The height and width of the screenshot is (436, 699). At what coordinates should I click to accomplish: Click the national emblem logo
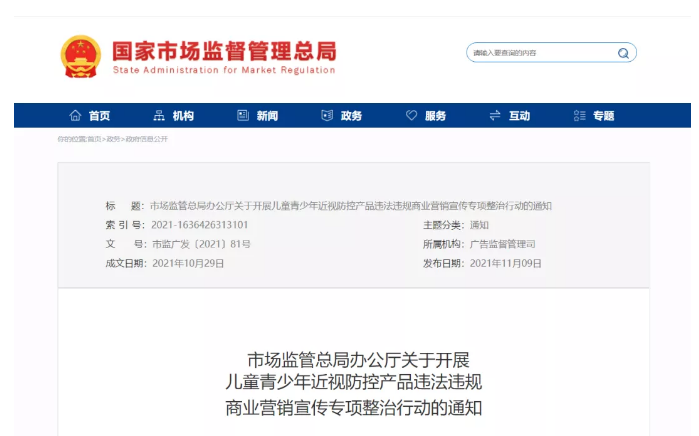click(x=81, y=57)
